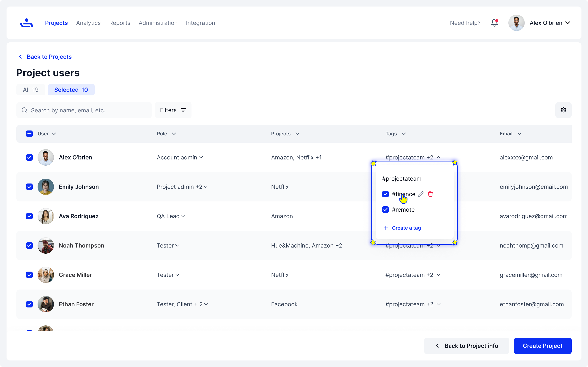Click the plus icon to create a tag

pyautogui.click(x=386, y=228)
